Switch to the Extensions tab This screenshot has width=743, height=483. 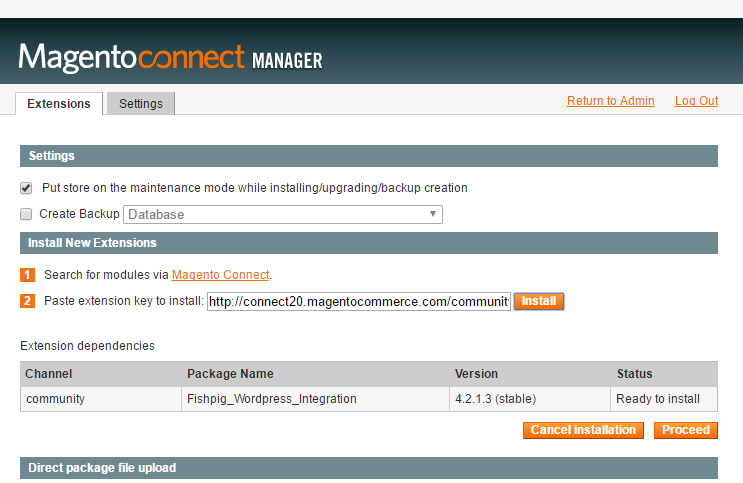tap(59, 103)
